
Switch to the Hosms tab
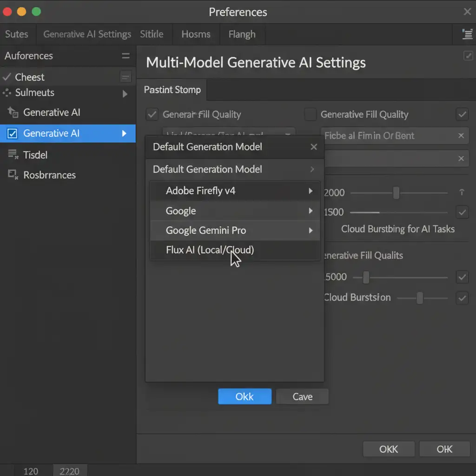click(x=196, y=34)
